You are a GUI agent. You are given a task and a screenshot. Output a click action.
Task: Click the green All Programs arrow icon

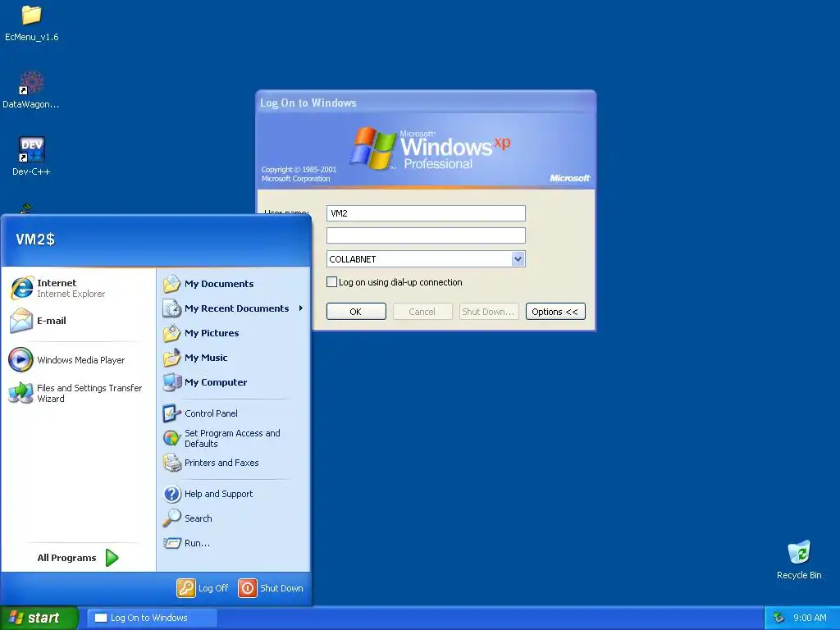[x=112, y=558]
